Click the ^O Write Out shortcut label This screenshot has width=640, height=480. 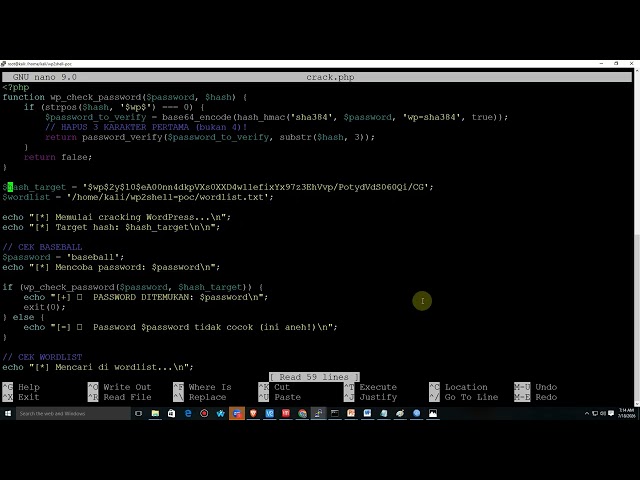coord(120,387)
